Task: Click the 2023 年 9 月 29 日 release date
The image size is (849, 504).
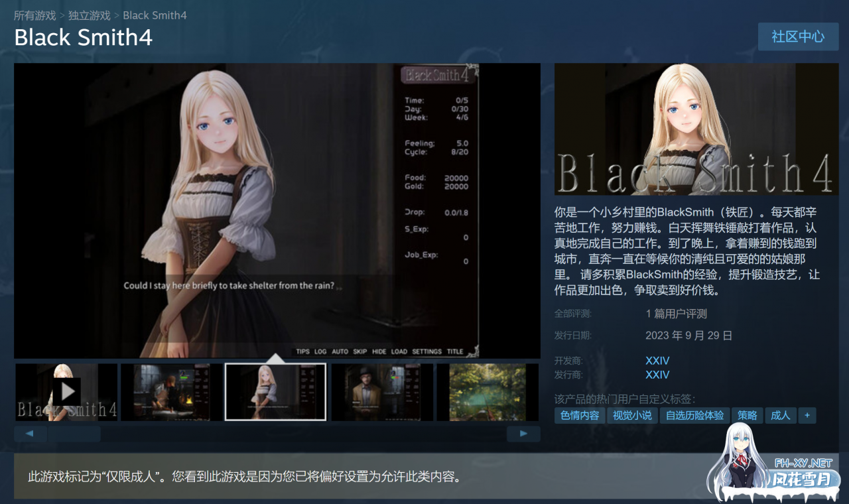Action: coord(689,336)
